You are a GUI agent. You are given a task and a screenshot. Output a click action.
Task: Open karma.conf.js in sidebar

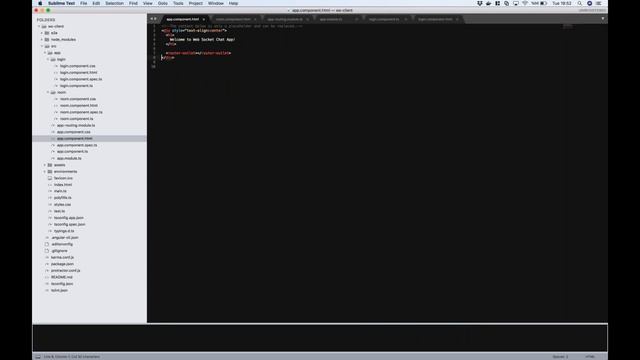(62, 257)
